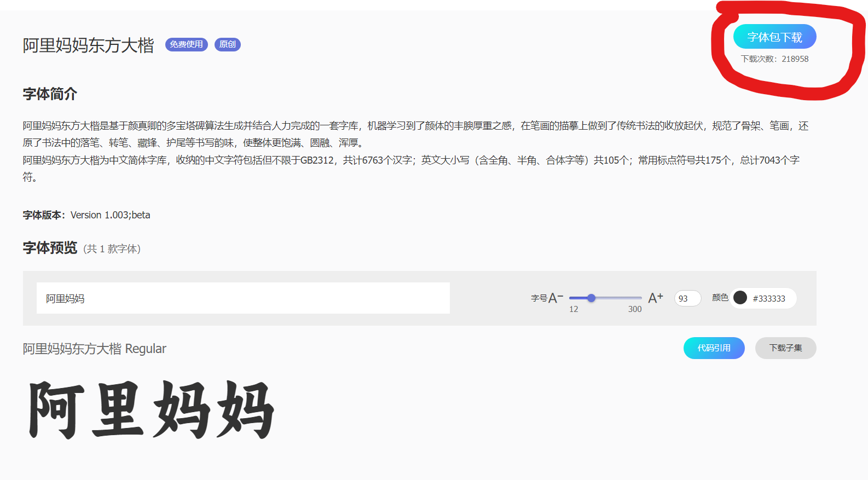
Task: Click the (共 1 款字体) count text
Action: 112,249
